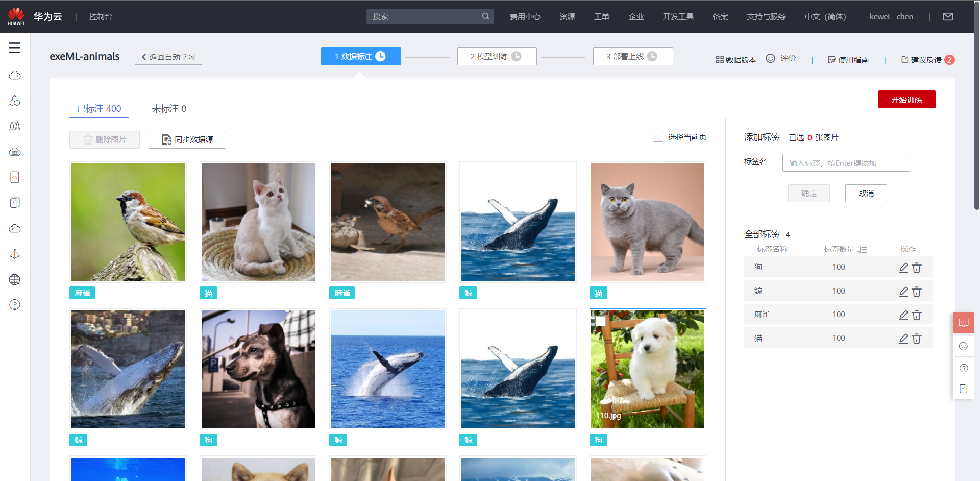
Task: Click the 控制台 console link
Action: (101, 17)
